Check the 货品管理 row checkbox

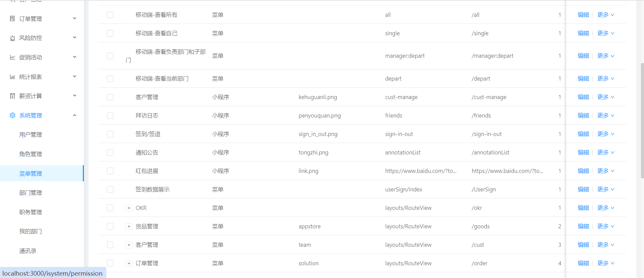tap(110, 226)
